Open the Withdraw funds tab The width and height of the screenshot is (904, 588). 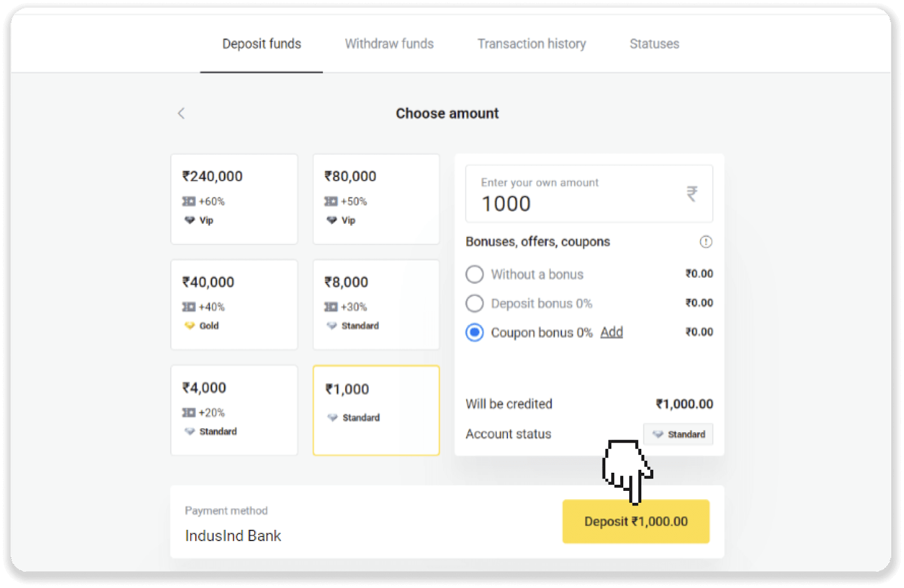(x=389, y=44)
